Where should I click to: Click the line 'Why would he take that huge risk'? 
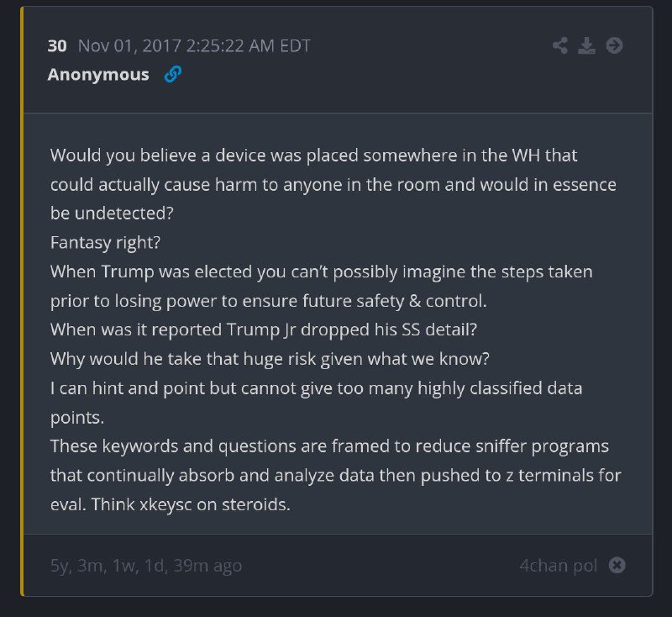point(270,359)
